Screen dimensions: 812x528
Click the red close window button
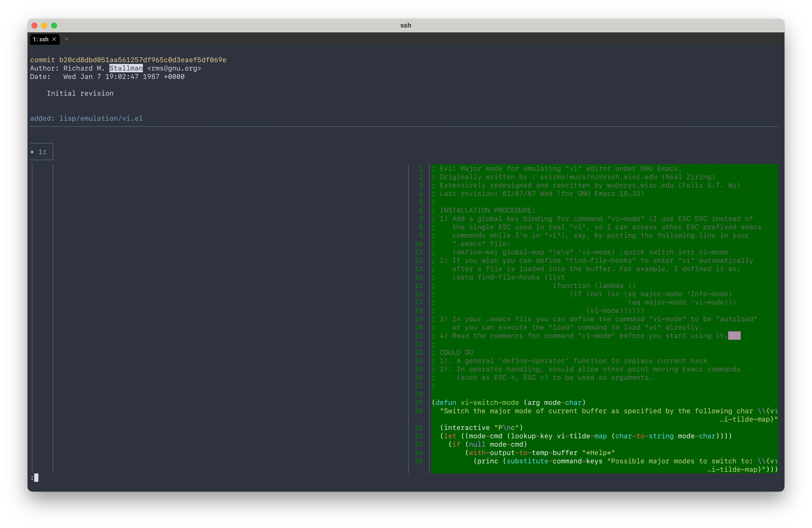coord(34,26)
